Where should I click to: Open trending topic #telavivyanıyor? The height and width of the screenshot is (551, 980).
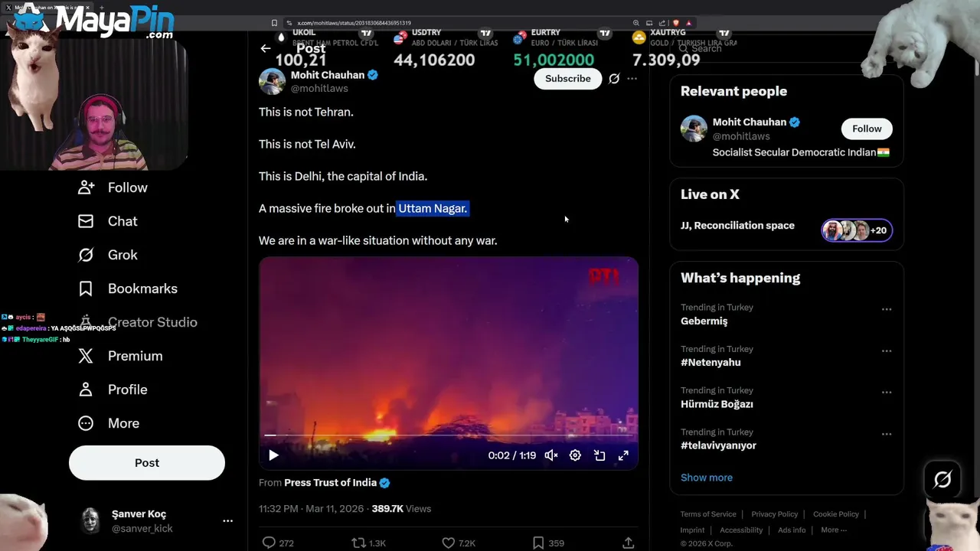[x=718, y=445]
